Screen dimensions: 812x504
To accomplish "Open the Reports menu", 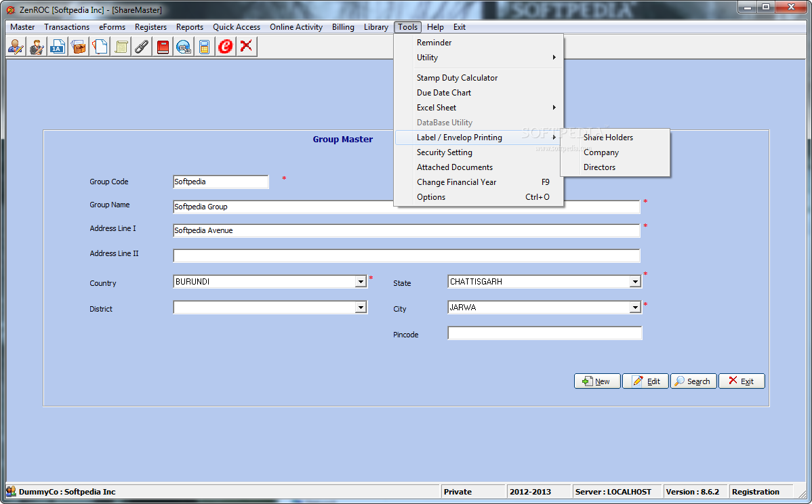I will click(x=190, y=27).
